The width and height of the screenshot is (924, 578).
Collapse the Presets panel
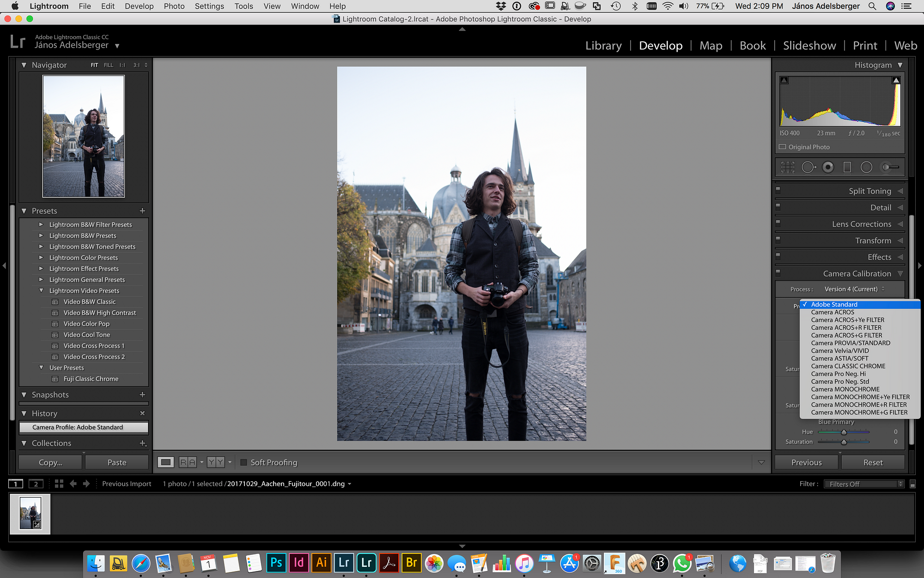click(x=24, y=211)
